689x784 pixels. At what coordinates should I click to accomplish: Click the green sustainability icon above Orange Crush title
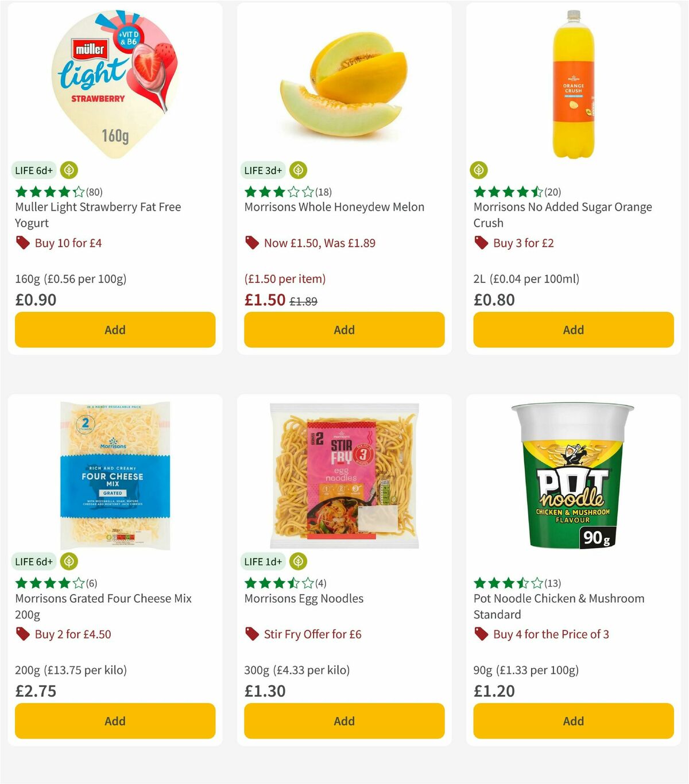click(x=478, y=170)
